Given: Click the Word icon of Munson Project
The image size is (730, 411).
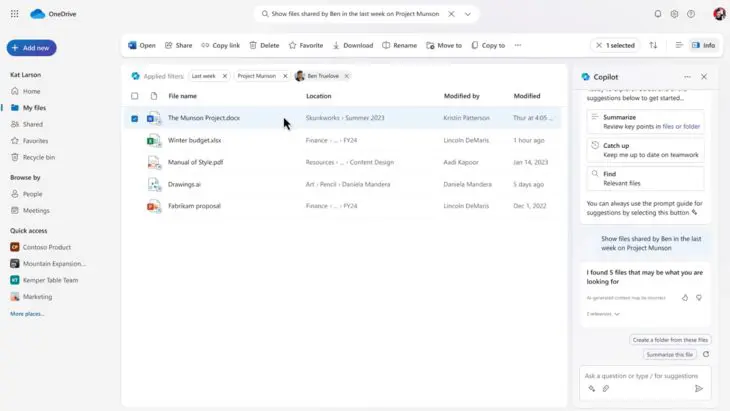Looking at the screenshot, I should tap(154, 118).
